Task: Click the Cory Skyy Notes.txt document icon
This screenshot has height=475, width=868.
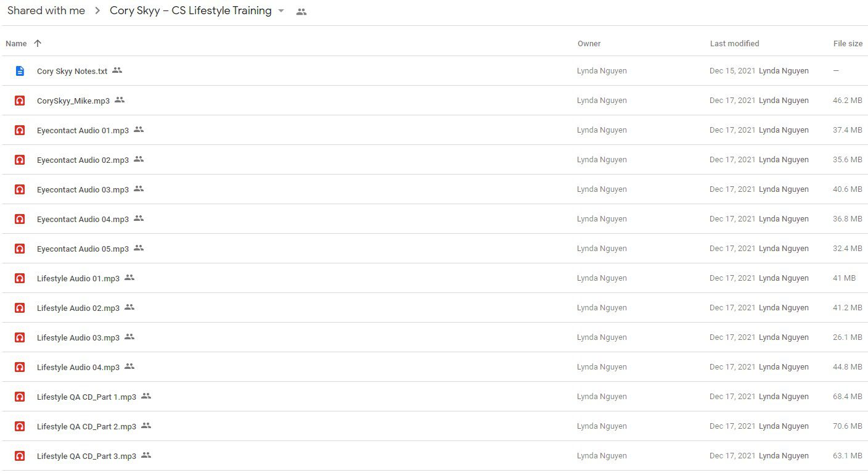Action: point(20,71)
